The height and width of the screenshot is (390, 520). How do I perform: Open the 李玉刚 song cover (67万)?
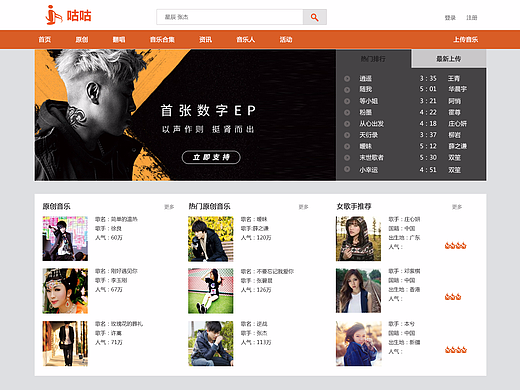pos(65,291)
